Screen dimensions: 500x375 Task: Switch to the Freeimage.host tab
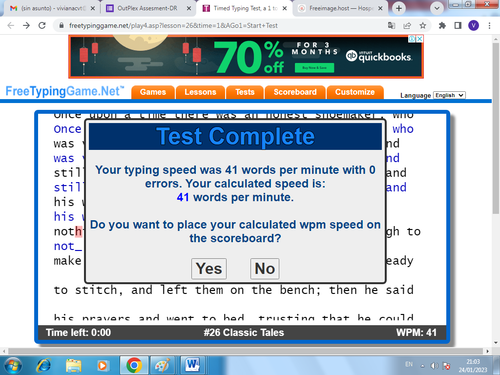point(340,8)
